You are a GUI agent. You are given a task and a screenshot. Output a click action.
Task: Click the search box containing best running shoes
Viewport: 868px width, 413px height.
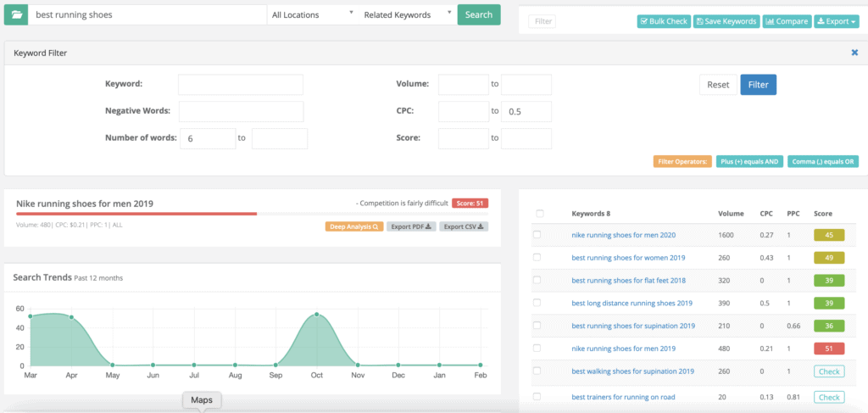147,15
